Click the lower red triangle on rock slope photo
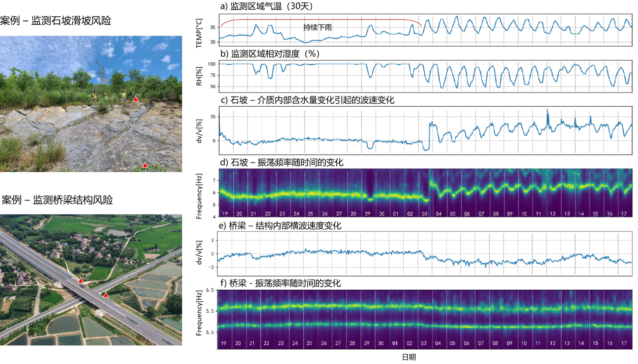 145,165
